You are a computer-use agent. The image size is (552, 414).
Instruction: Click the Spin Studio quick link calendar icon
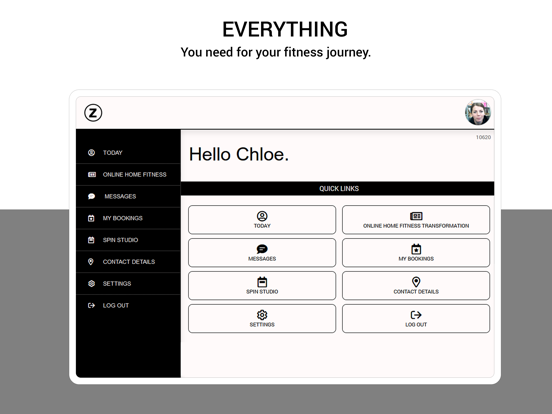point(262,282)
